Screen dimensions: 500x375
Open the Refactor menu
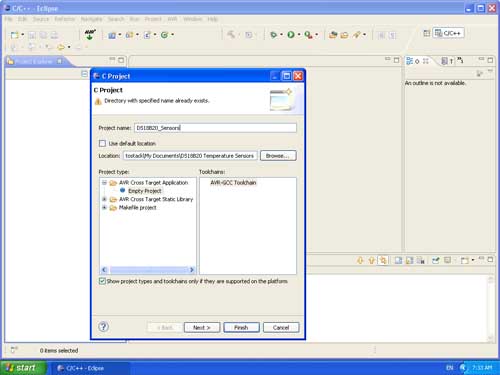coord(65,19)
